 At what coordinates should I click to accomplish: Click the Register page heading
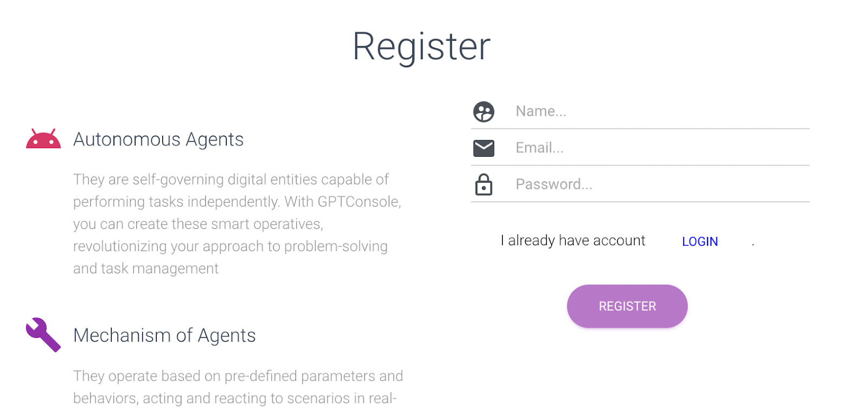click(422, 47)
